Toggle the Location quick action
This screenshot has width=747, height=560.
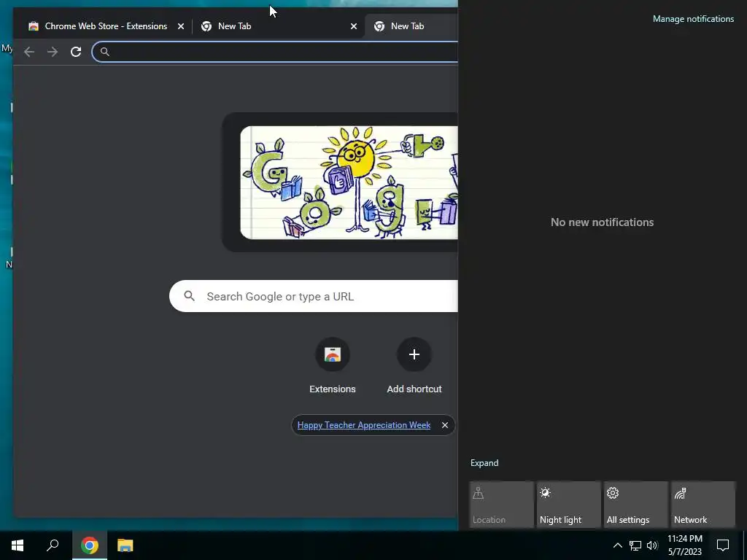501,505
